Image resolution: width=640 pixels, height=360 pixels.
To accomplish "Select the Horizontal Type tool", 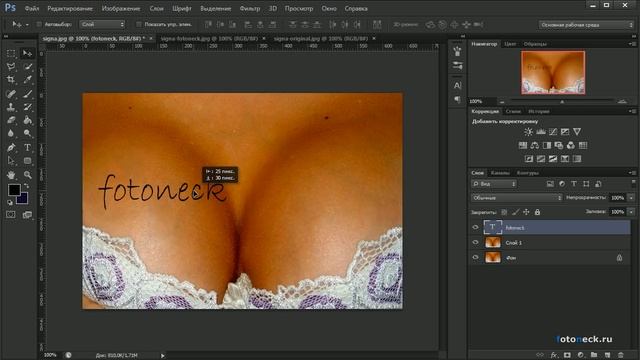I will (x=27, y=147).
